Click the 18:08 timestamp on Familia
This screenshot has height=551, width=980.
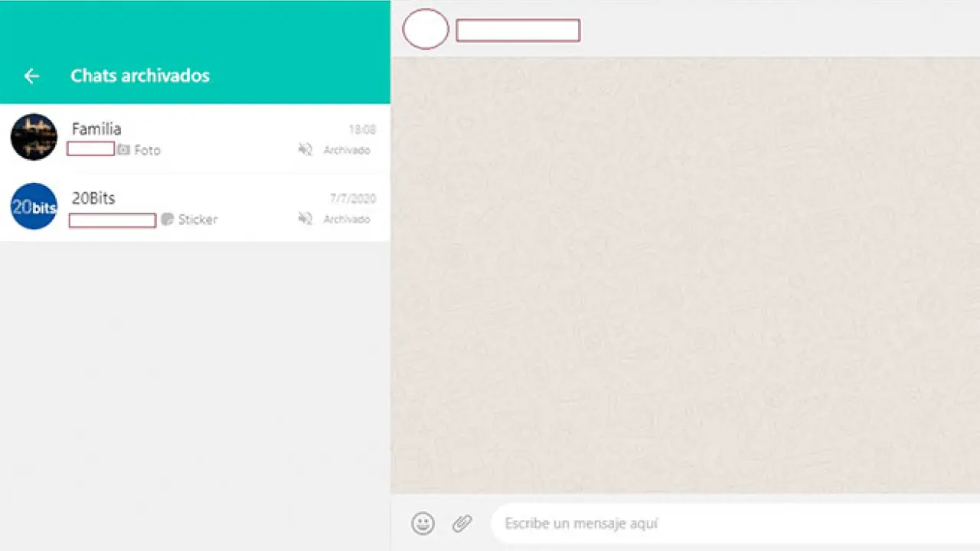pyautogui.click(x=362, y=130)
